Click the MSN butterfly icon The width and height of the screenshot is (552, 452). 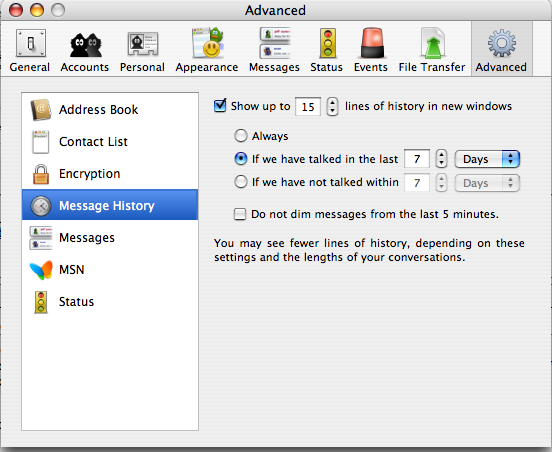click(x=41, y=270)
